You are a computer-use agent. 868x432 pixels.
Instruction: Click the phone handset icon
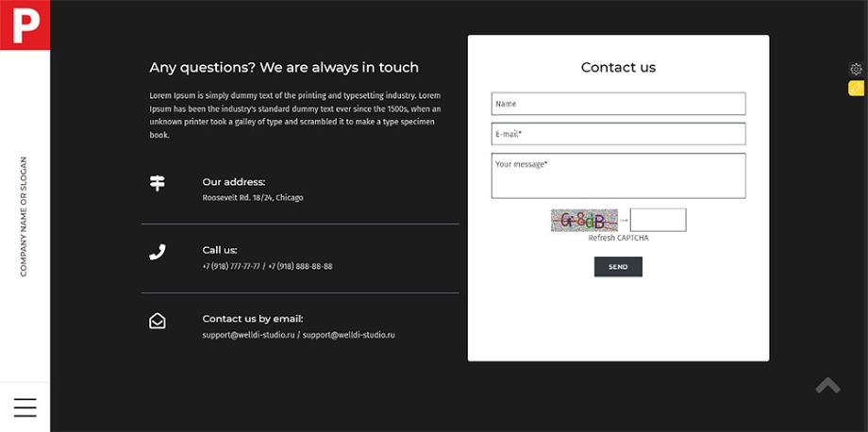158,252
